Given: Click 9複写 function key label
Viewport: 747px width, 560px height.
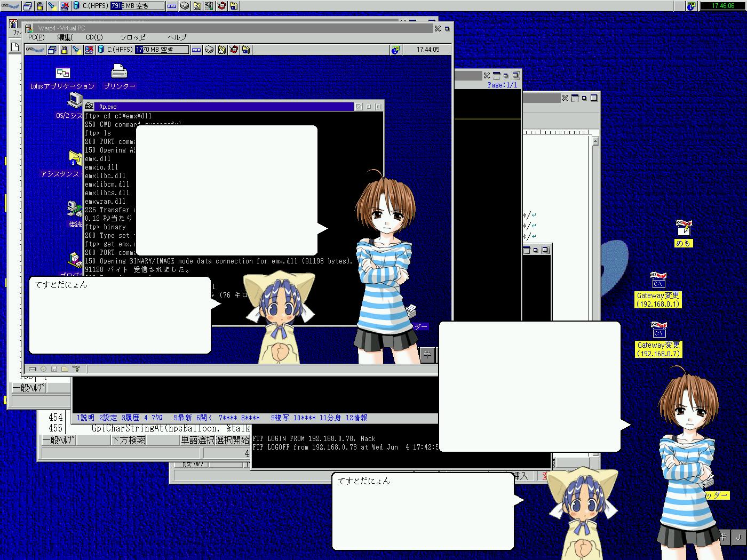Looking at the screenshot, I should coord(280,418).
